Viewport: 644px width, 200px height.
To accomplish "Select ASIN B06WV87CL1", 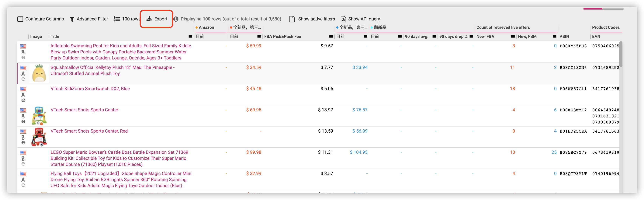I will [573, 89].
